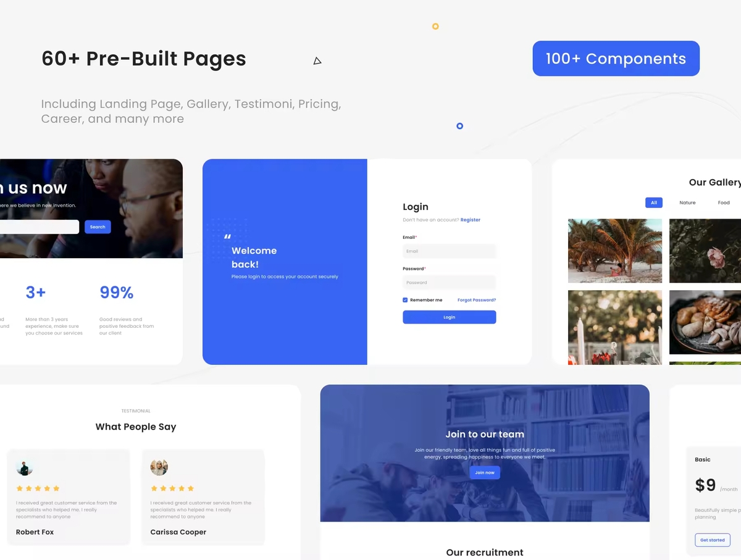Click the Email input field

449,251
